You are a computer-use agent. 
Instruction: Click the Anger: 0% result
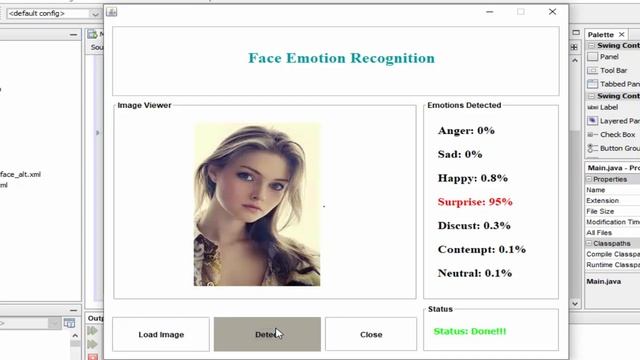pyautogui.click(x=467, y=131)
